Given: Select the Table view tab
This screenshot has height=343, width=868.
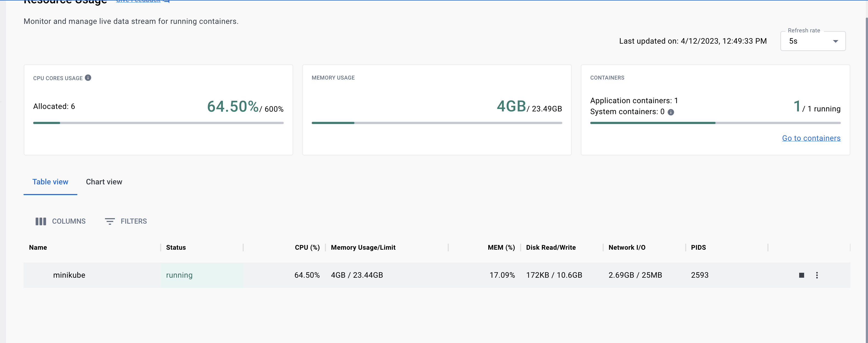Looking at the screenshot, I should point(50,182).
